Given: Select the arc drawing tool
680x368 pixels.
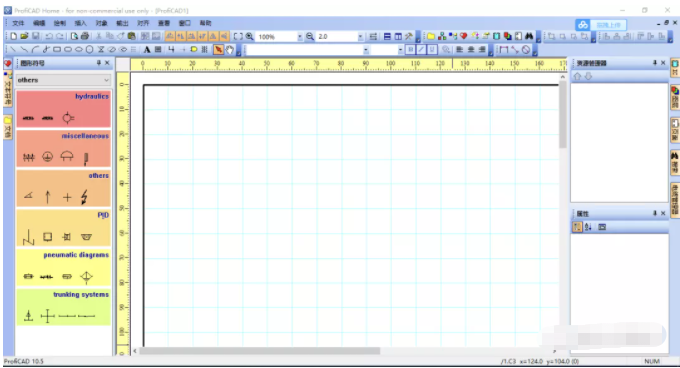Looking at the screenshot, I should pyautogui.click(x=36, y=50).
